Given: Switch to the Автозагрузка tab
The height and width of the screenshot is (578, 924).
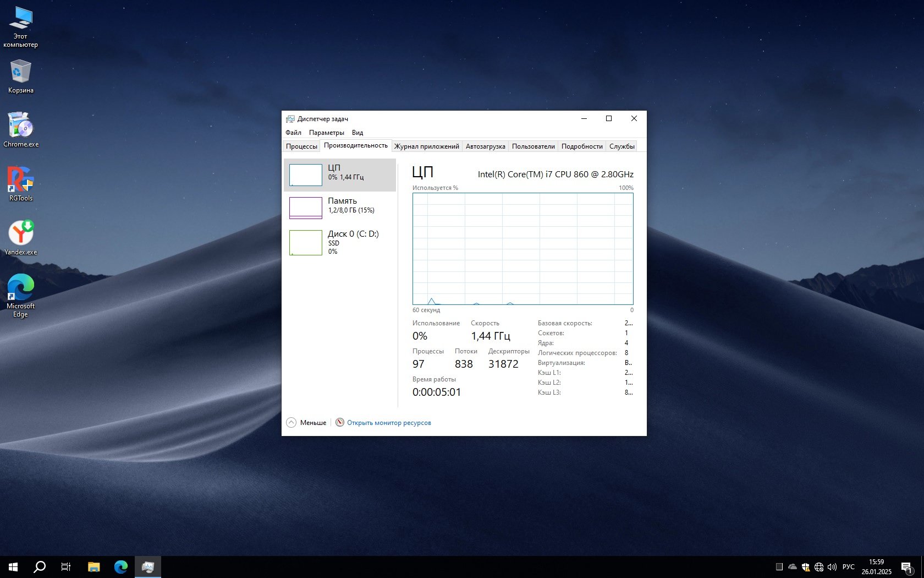Looking at the screenshot, I should (485, 146).
